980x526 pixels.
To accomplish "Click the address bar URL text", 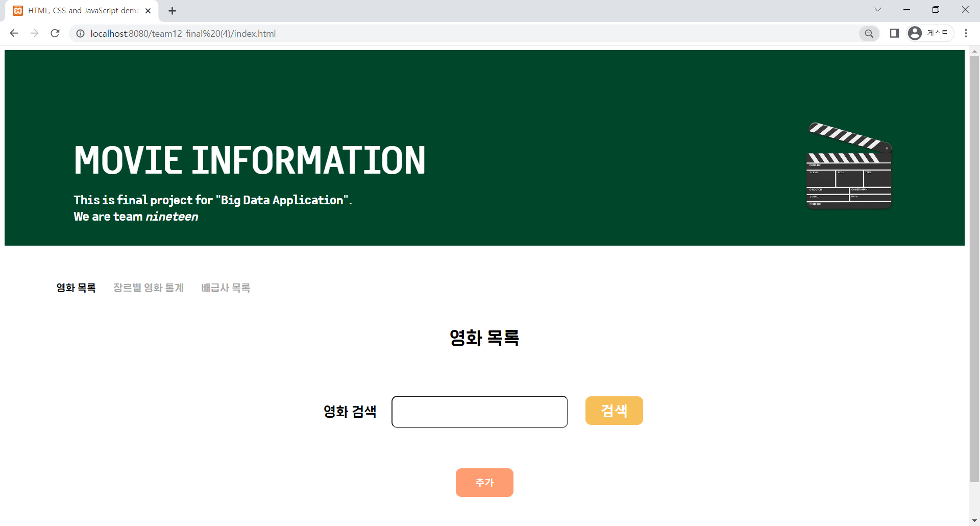I will [x=183, y=34].
